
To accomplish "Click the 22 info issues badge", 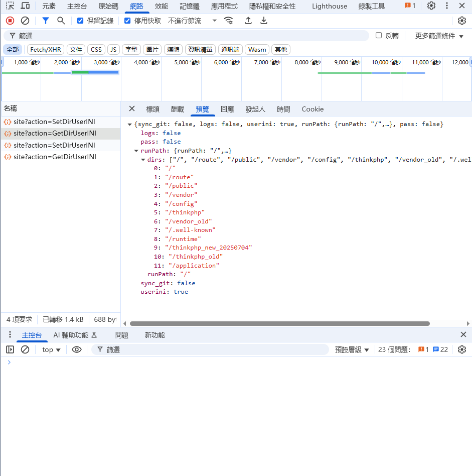I will 440,349.
